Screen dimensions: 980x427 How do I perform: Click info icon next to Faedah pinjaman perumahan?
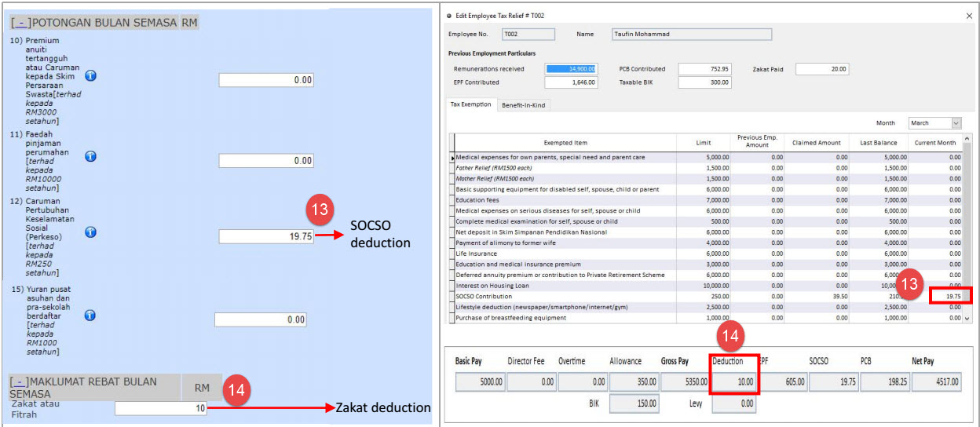pos(90,156)
